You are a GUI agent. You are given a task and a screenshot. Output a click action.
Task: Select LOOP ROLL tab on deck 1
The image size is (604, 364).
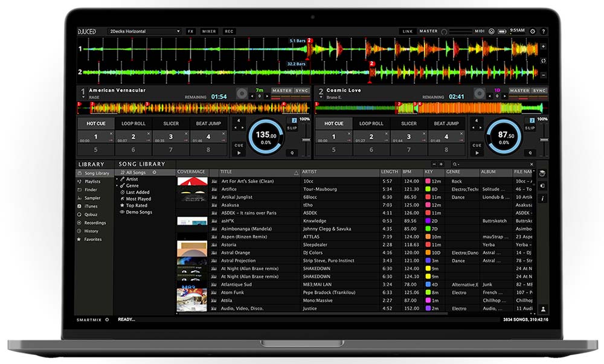click(133, 124)
